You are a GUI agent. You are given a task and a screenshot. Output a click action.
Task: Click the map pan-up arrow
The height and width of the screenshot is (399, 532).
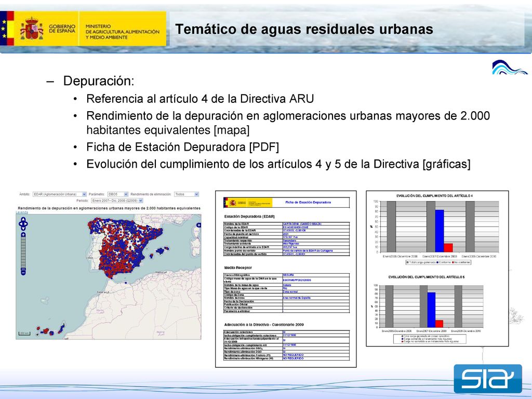pos(23,220)
